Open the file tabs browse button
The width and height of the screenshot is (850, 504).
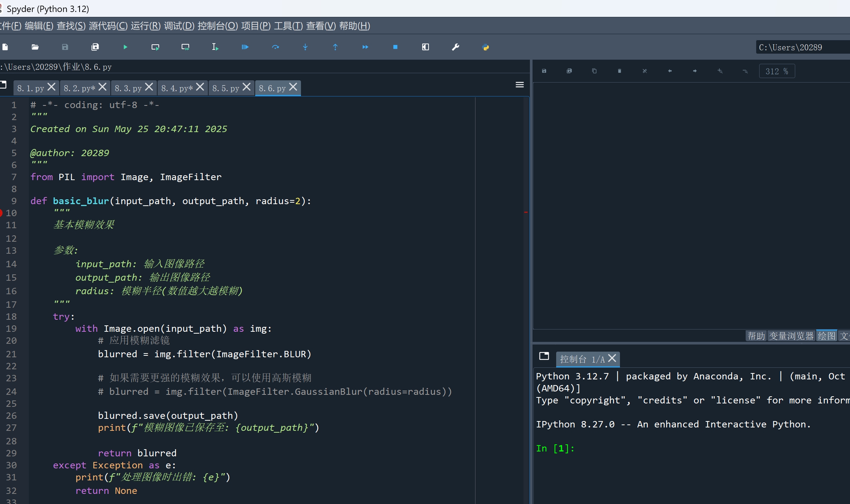(x=4, y=85)
